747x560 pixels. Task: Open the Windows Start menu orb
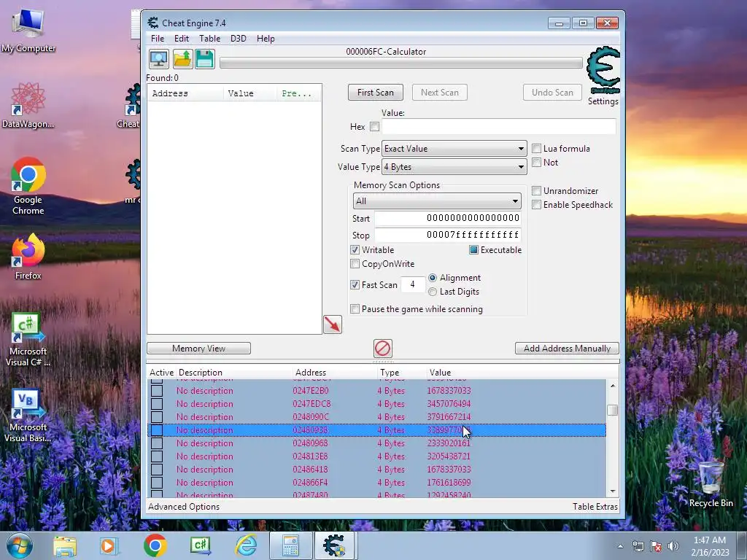pos(20,545)
